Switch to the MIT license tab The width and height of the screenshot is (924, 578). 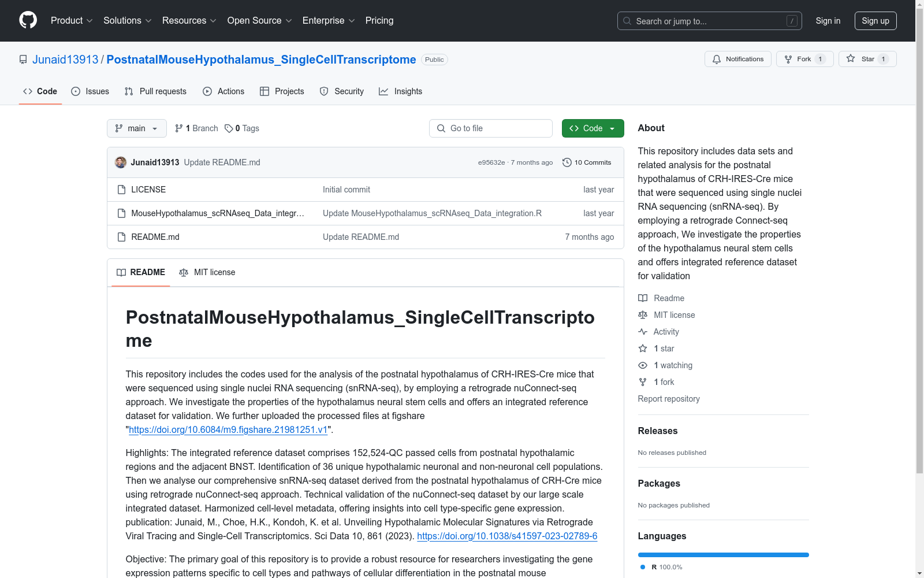point(207,272)
